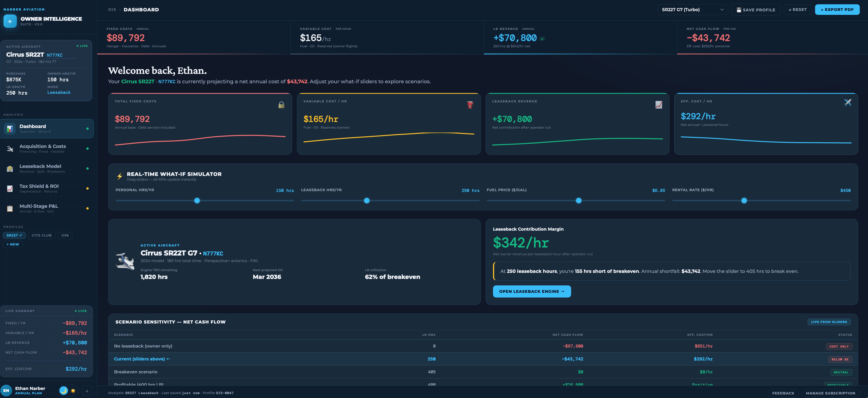Click the -$97,600 net cash flow cell
The height and width of the screenshot is (398, 868).
tap(572, 346)
